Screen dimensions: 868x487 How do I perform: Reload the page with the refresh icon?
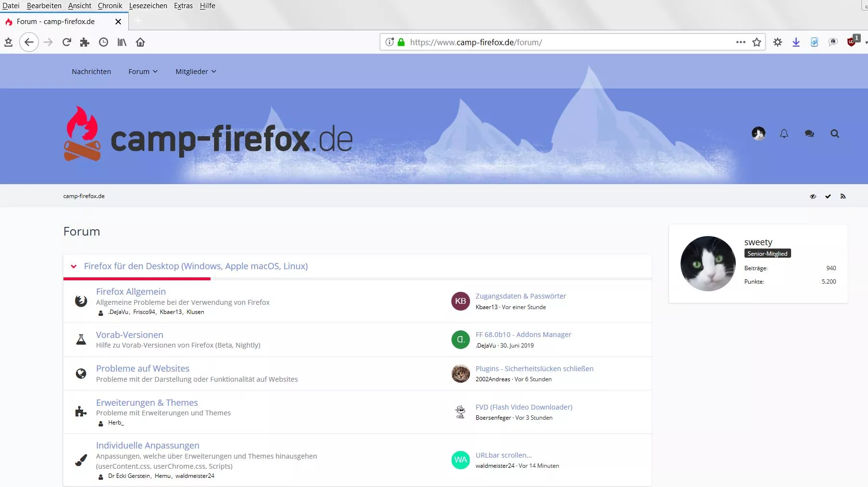pyautogui.click(x=67, y=42)
